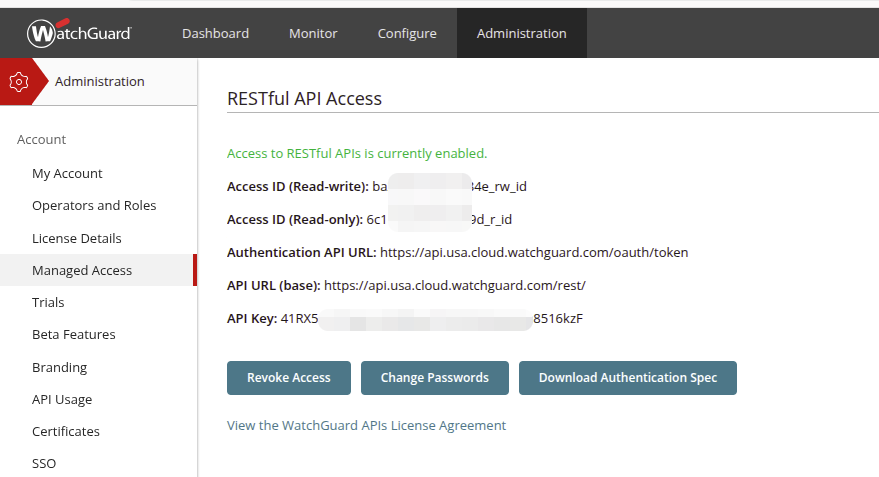Switch to the Monitor tab
This screenshot has width=879, height=477.
[x=313, y=34]
